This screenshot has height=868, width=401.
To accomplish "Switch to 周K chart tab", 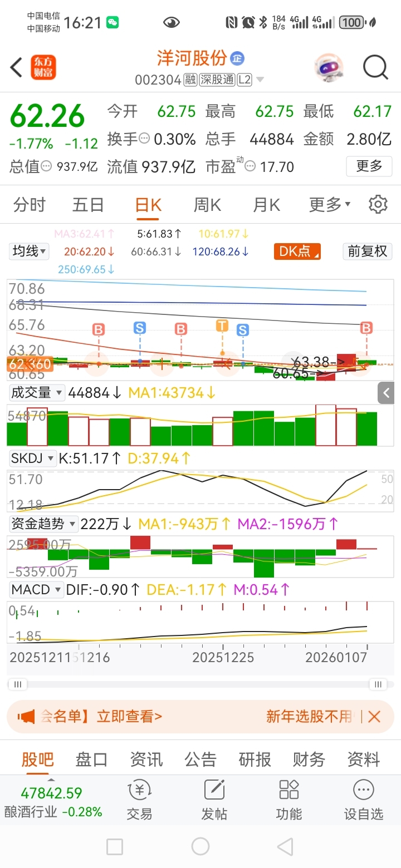I will pos(207,205).
